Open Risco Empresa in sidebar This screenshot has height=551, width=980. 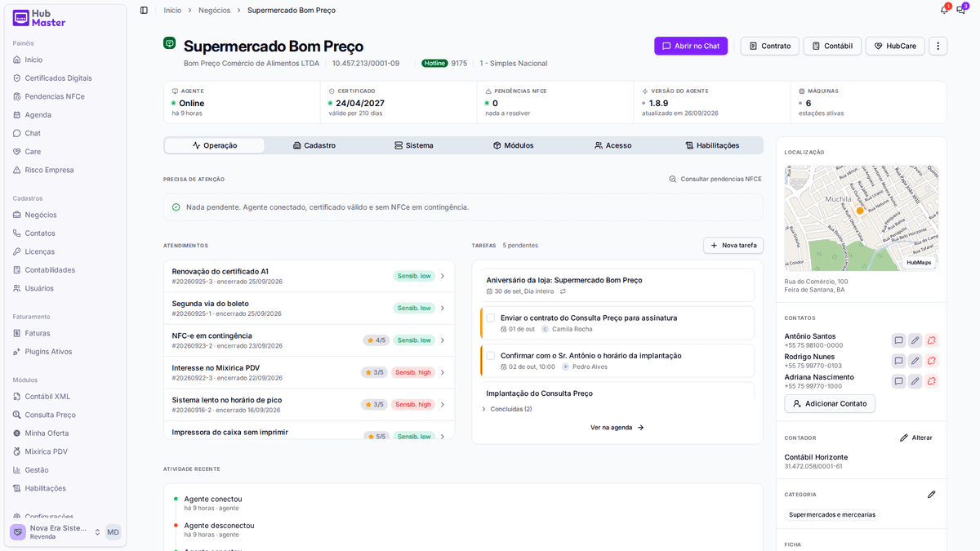pyautogui.click(x=67, y=170)
